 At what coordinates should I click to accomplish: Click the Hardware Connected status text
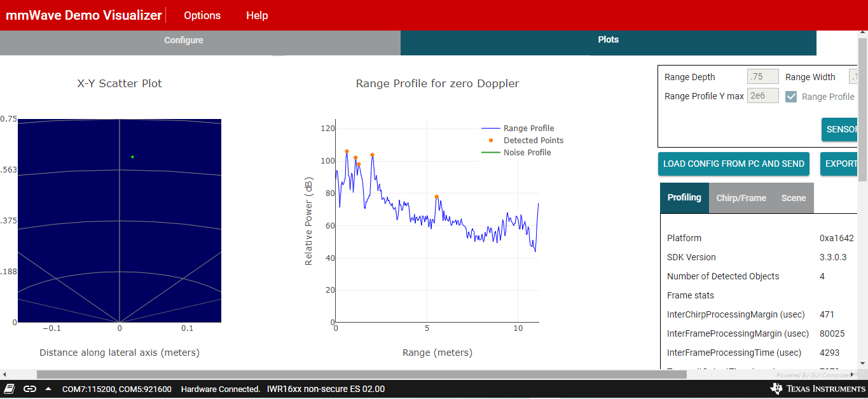[x=221, y=389]
